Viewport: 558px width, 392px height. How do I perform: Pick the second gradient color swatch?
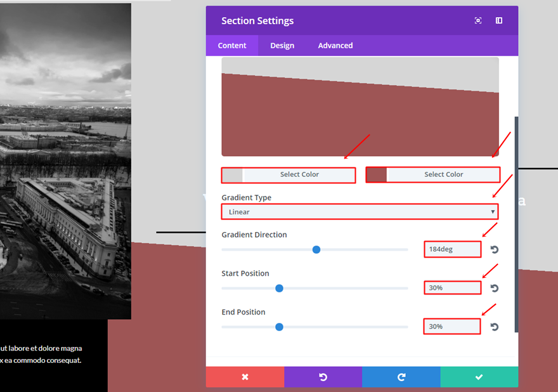pos(377,175)
